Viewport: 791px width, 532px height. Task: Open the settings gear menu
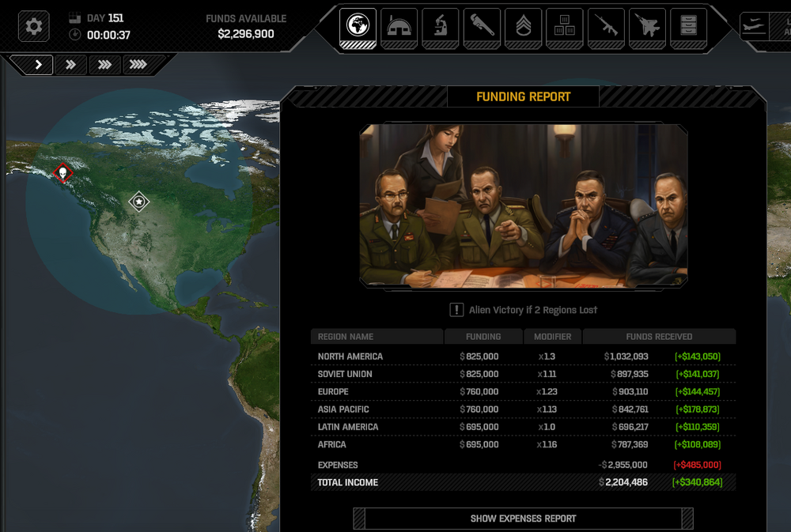tap(34, 26)
